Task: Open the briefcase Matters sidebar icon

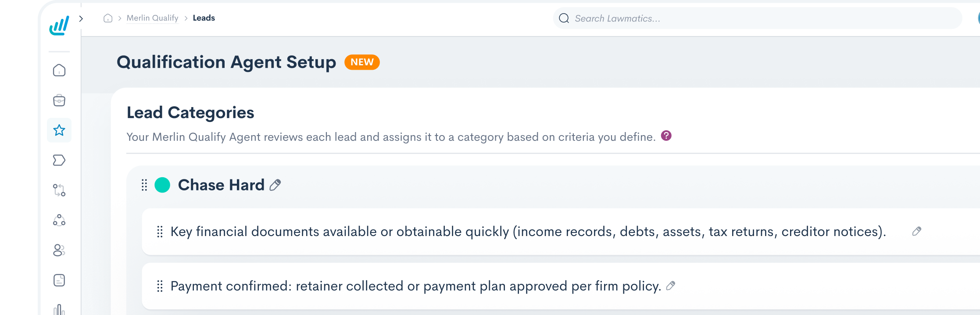Action: point(59,100)
